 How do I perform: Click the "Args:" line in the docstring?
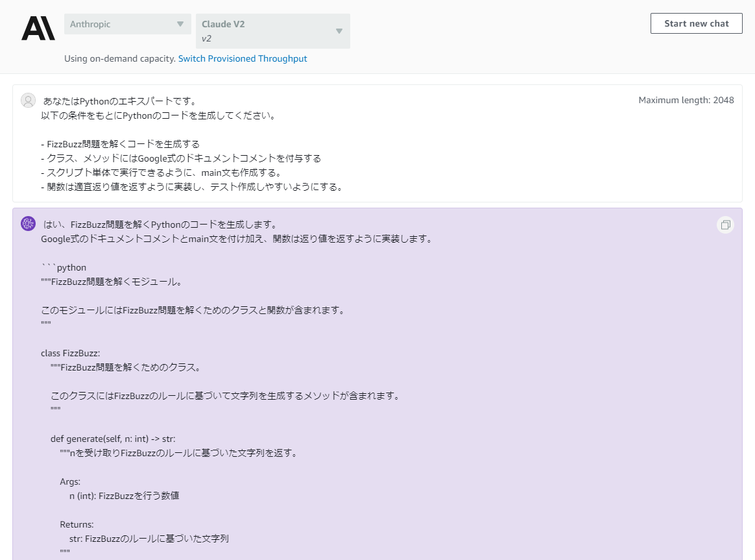[70, 482]
